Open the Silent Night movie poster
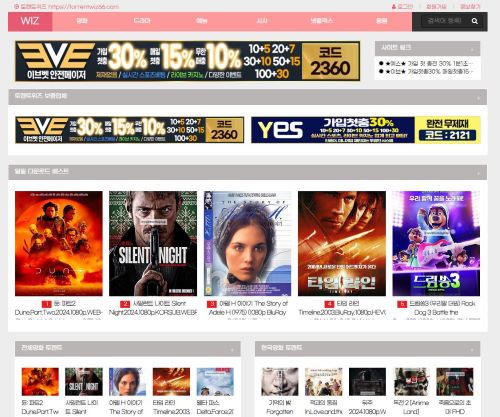This screenshot has height=417, width=500. pos(153,243)
